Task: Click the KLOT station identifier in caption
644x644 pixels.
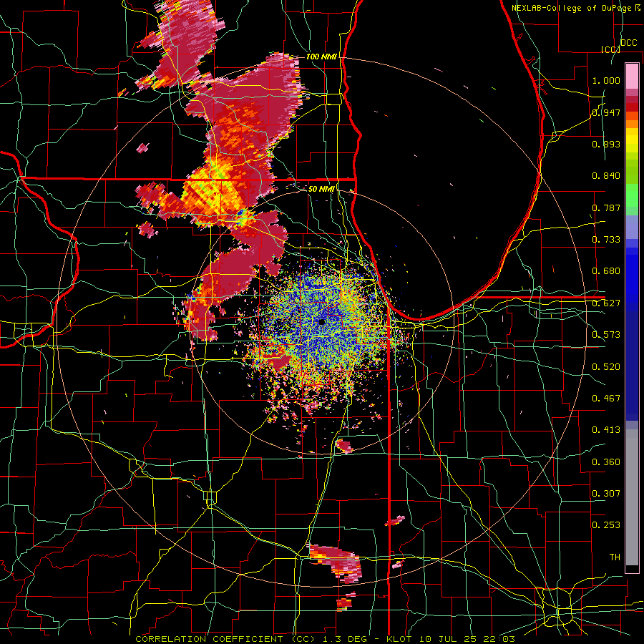Action: 399,639
